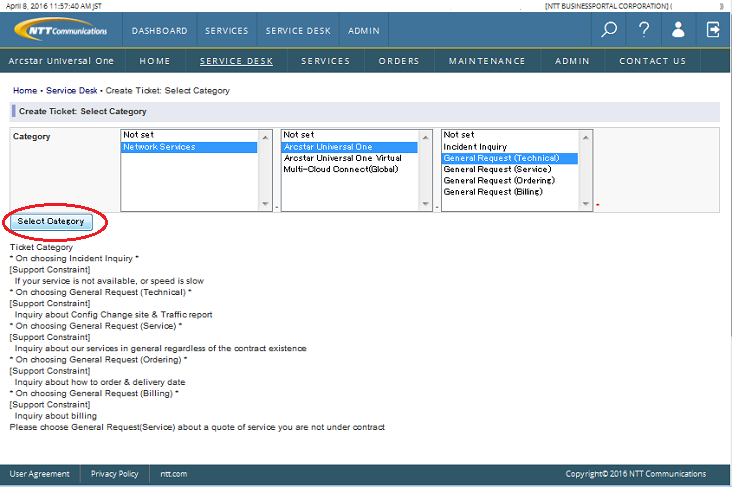Select Incident Inquiry in third list

[475, 147]
